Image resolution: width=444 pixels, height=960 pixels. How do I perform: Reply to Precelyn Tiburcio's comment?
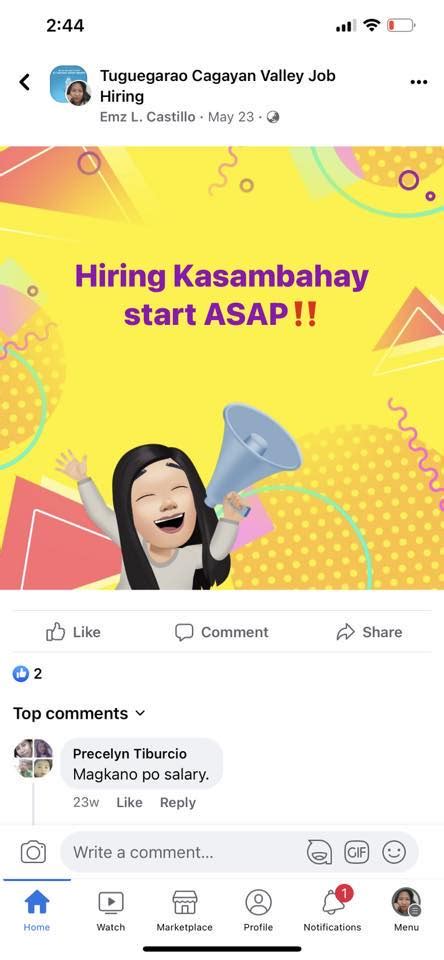pyautogui.click(x=178, y=802)
